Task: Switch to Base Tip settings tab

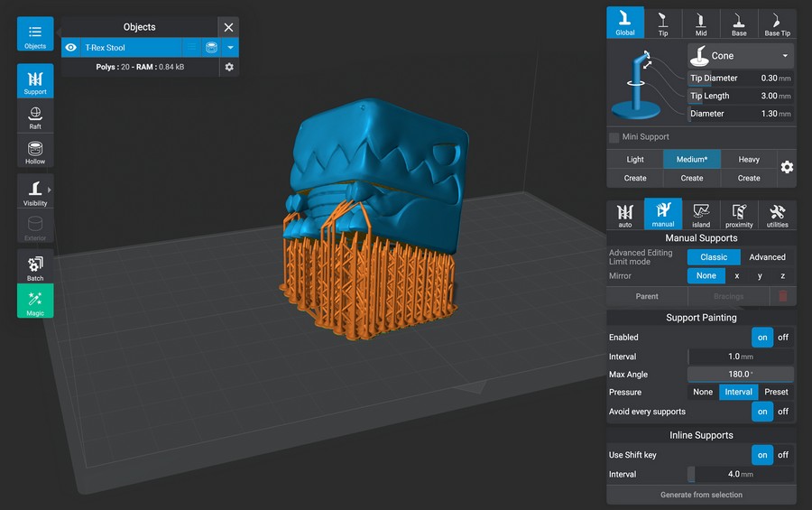Action: click(x=778, y=23)
